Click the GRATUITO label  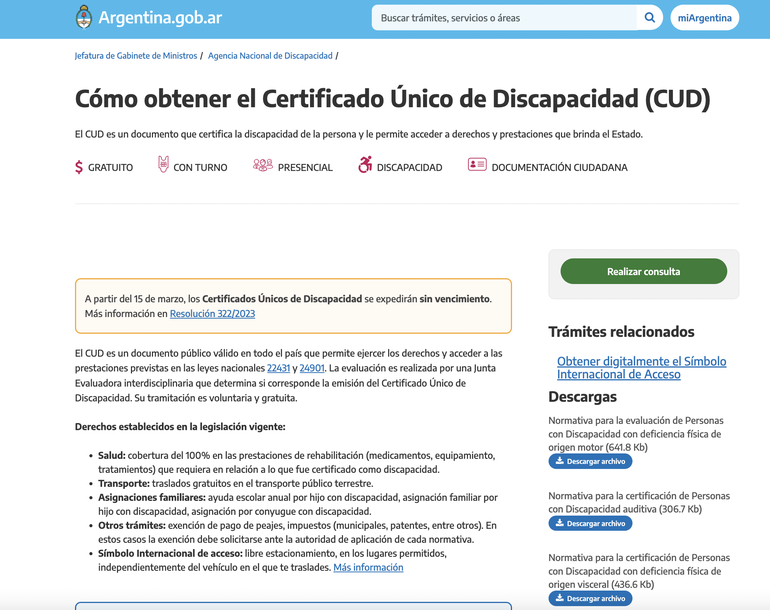(110, 167)
